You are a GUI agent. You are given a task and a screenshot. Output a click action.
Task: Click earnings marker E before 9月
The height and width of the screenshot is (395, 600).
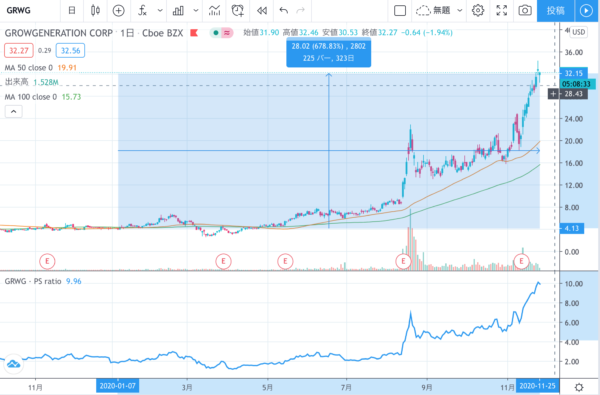(x=403, y=261)
